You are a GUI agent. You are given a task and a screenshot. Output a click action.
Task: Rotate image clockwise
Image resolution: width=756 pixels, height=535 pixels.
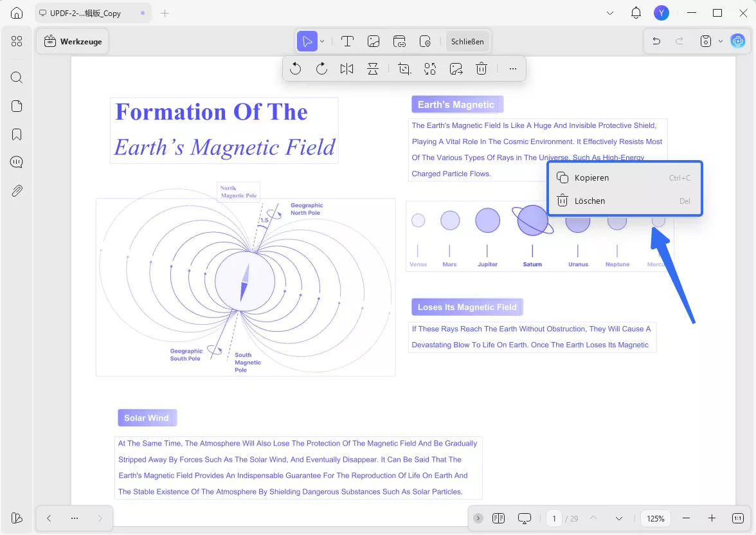pos(321,69)
